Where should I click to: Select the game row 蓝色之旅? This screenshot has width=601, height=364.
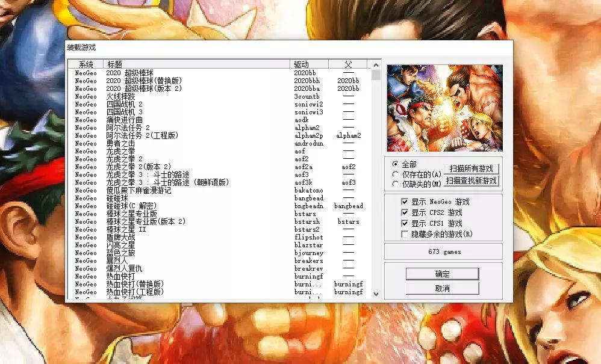pyautogui.click(x=220, y=253)
